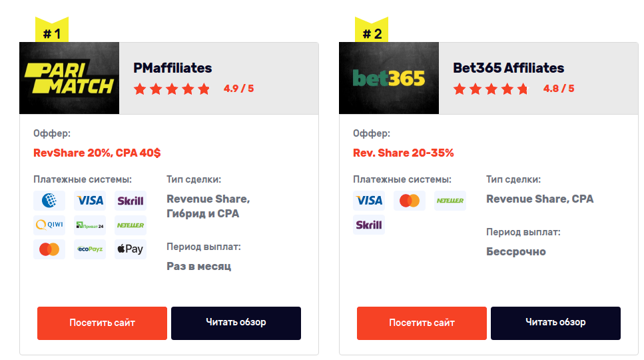This screenshot has height=360, width=644.
Task: Click the Skrill icon in PMaffiliates card
Action: click(130, 201)
